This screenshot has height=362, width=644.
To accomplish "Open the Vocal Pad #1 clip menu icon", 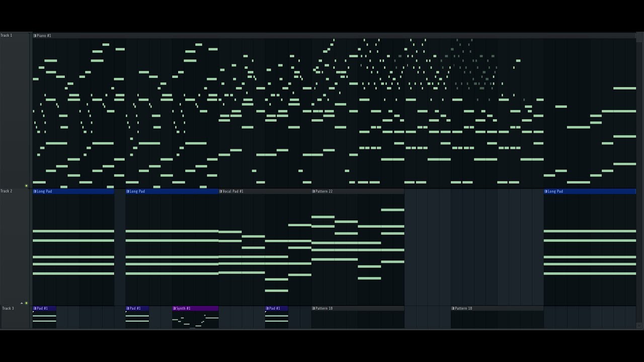I will coord(220,192).
